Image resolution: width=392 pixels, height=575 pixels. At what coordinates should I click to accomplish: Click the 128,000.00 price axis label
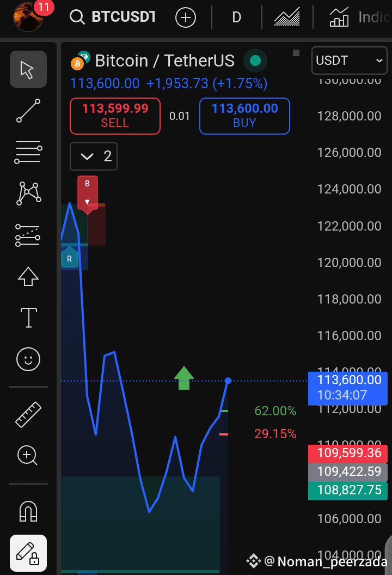349,116
